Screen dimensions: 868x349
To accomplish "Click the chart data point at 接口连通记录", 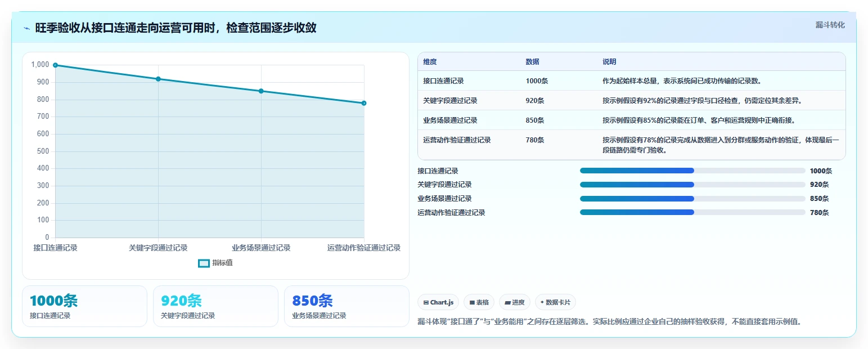I will tap(55, 65).
